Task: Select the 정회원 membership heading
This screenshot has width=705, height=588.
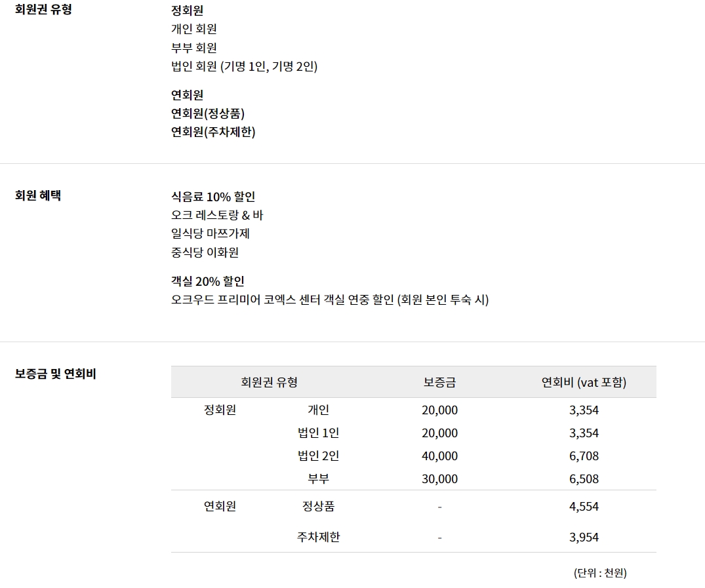Action: [x=187, y=10]
